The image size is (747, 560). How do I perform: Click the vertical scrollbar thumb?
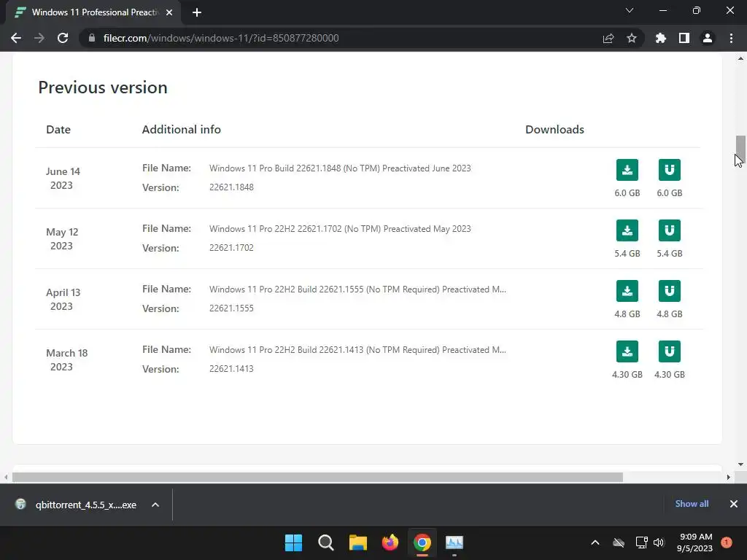pos(740,149)
